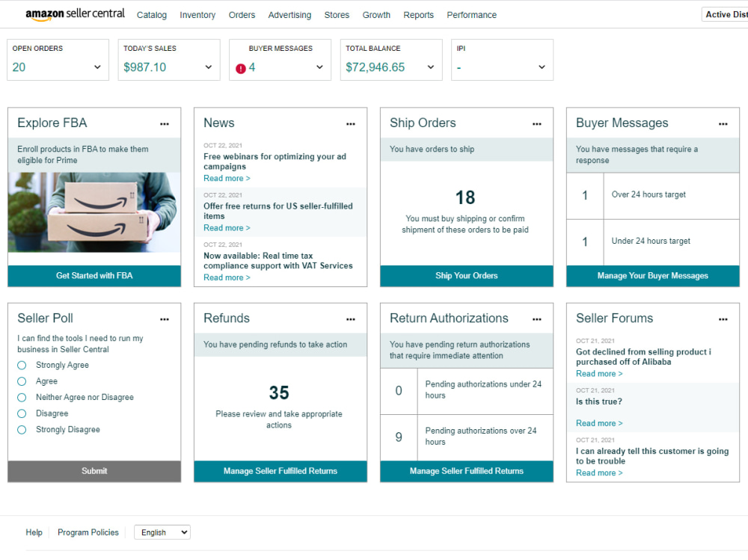The image size is (748, 560).
Task: Open the Buyer Messages card three-dot menu
Action: (x=723, y=124)
